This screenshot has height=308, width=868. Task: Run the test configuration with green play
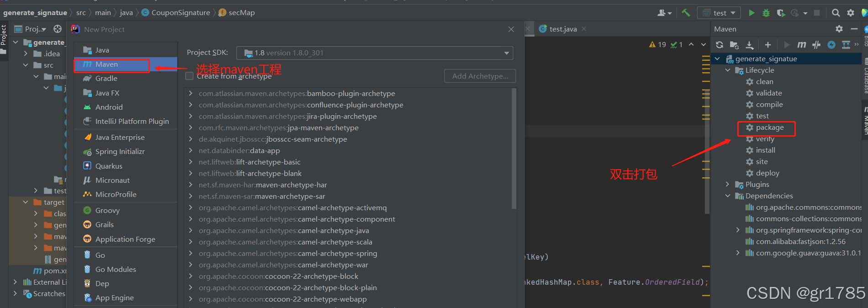tap(752, 13)
